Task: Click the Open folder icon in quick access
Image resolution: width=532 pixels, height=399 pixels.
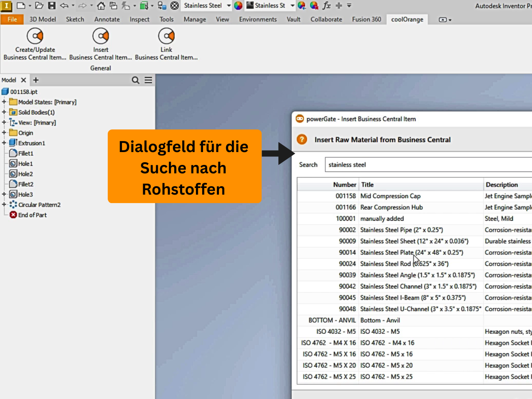Action: tap(39, 6)
